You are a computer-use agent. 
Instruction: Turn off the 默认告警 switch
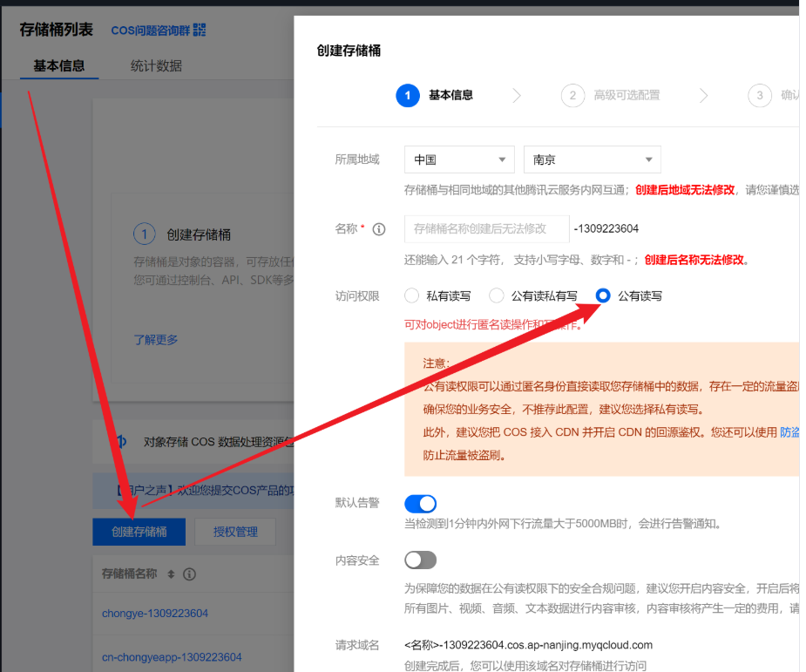point(421,504)
